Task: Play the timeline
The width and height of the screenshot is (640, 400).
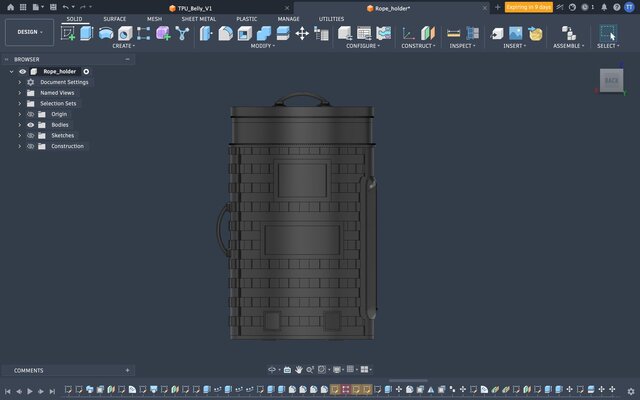Action: click(x=30, y=391)
